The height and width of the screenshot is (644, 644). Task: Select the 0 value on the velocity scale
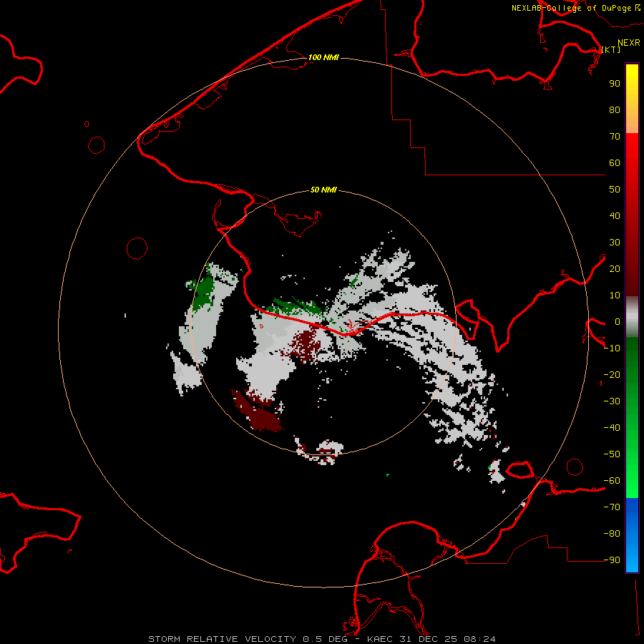(618, 322)
